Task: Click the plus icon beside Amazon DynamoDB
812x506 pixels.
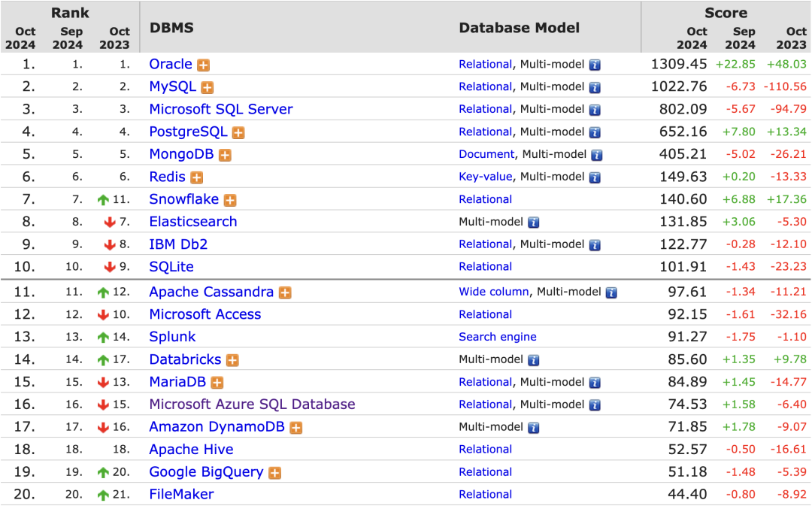Action: click(296, 428)
